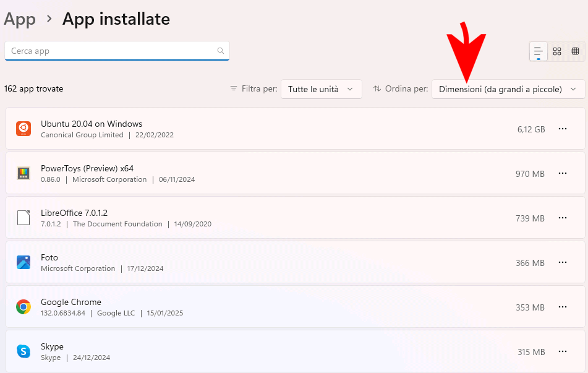Image resolution: width=588 pixels, height=373 pixels.
Task: Click the Ubuntu 20.04 app icon
Action: pyautogui.click(x=23, y=129)
